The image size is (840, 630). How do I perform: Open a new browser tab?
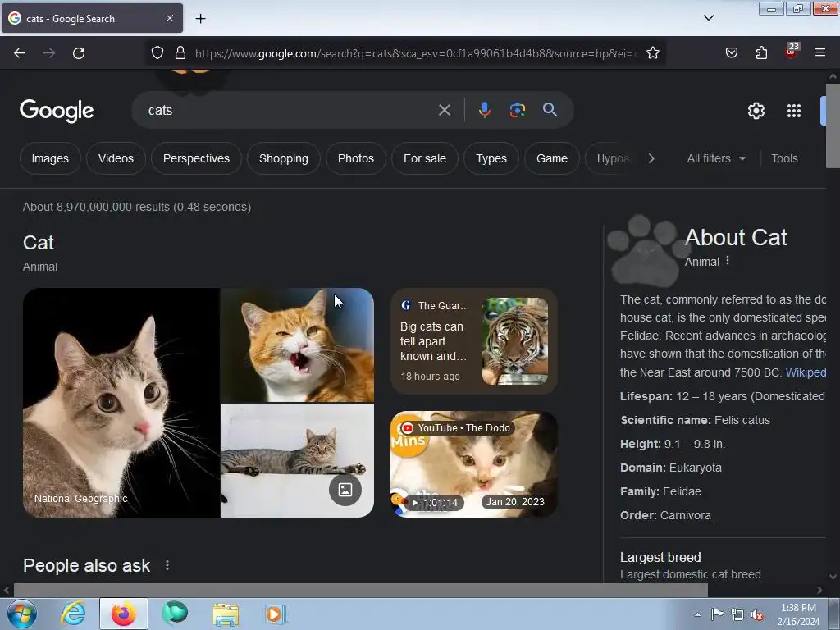(x=200, y=19)
